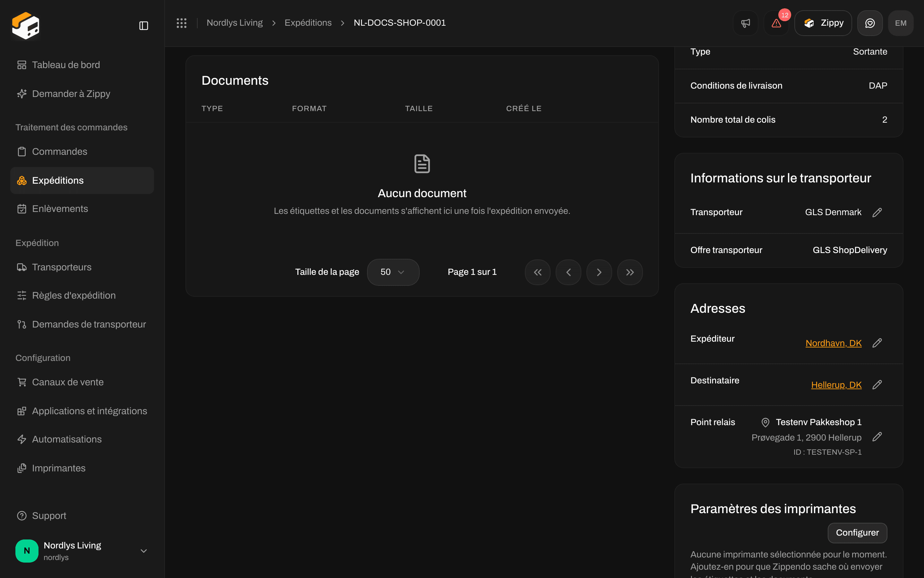924x578 pixels.
Task: Click Expéditions breadcrumb link
Action: (308, 23)
